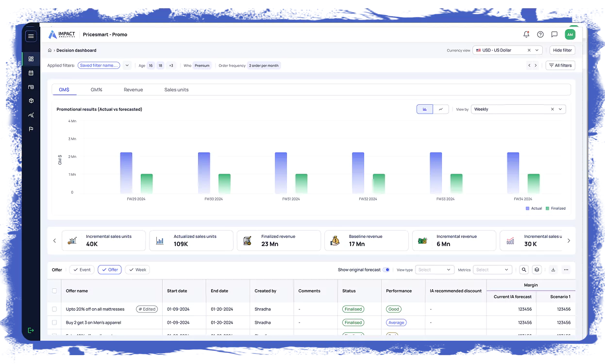Click the Edited tag on the mattresses offer
605x364 pixels.
pyautogui.click(x=147, y=309)
